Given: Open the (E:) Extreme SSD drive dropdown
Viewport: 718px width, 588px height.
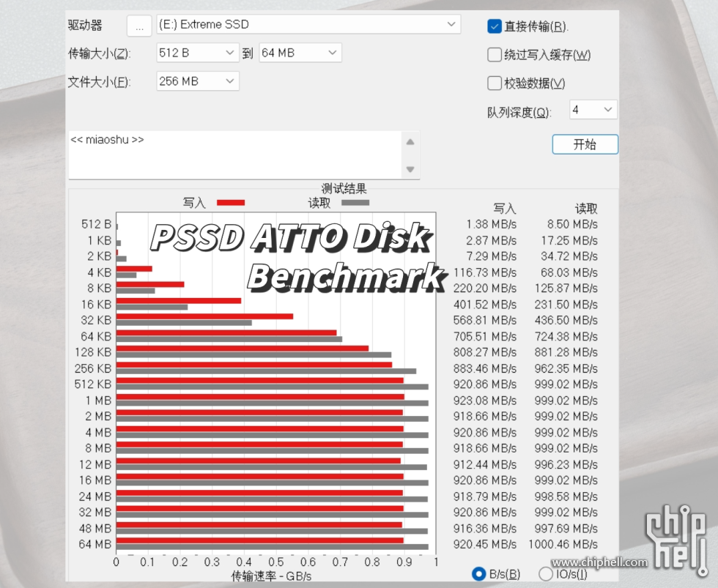Looking at the screenshot, I should (308, 24).
